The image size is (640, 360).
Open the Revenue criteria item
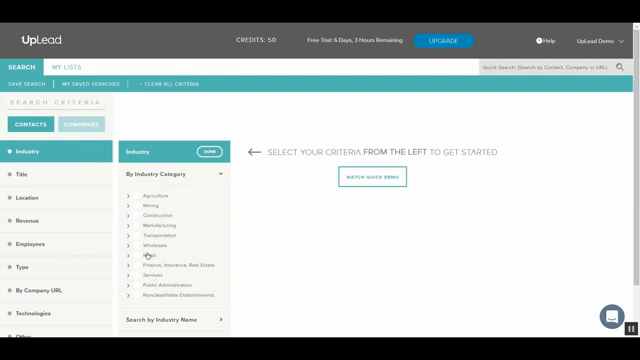point(56,221)
